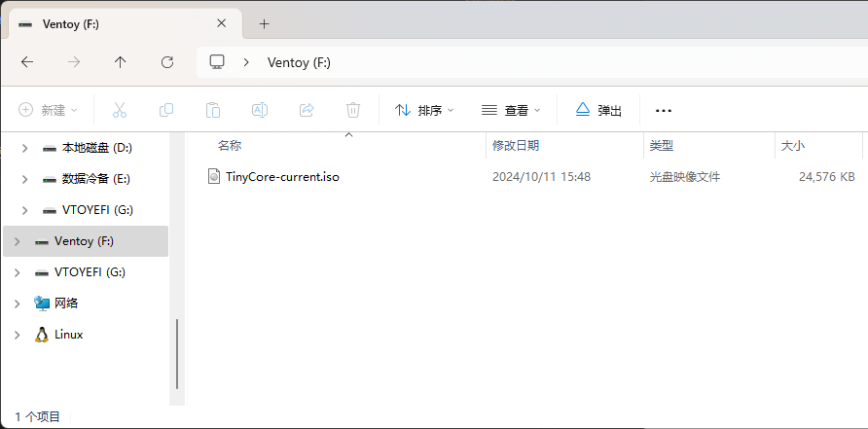Image resolution: width=868 pixels, height=429 pixels.
Task: Navigate back to previous folder
Action: (27, 62)
